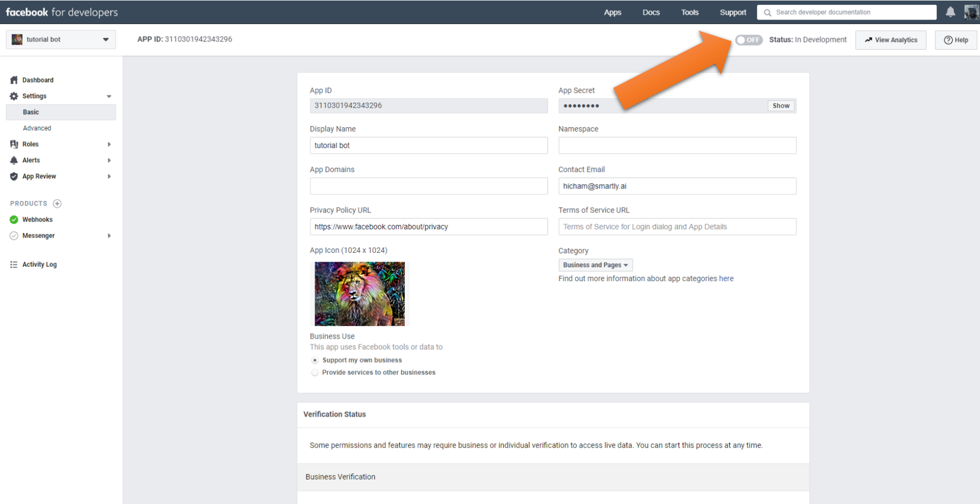This screenshot has width=980, height=504.
Task: Toggle app status switch from OFF
Action: (749, 40)
